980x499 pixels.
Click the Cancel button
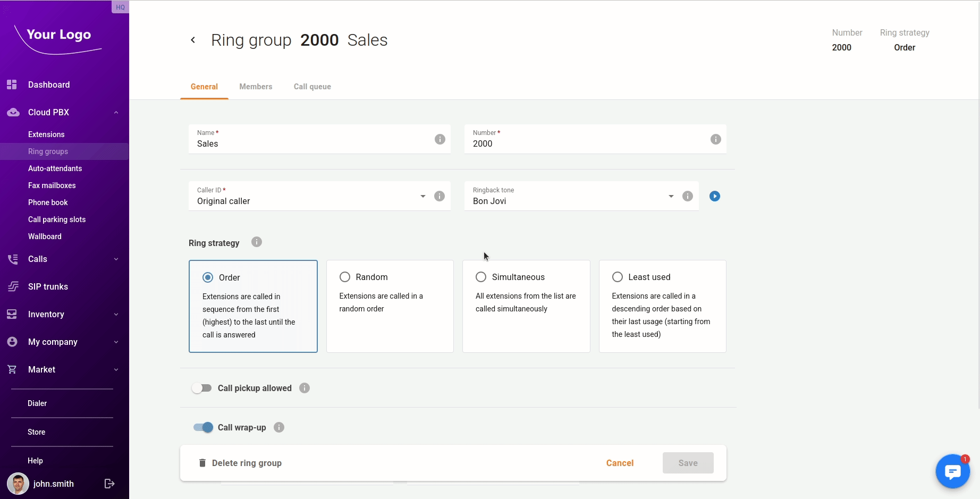[620, 463]
